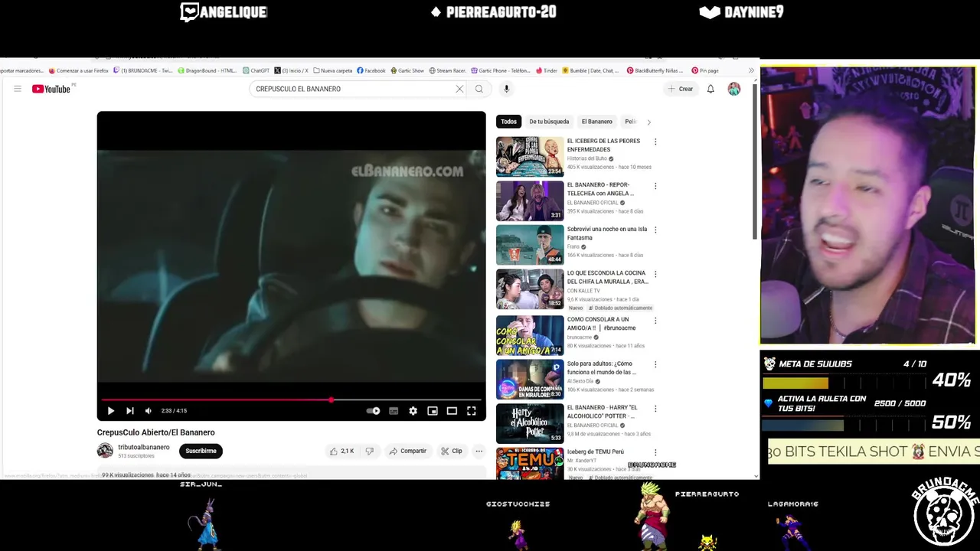The height and width of the screenshot is (551, 980).
Task: Open options for the Isla Fantasma video
Action: click(655, 230)
